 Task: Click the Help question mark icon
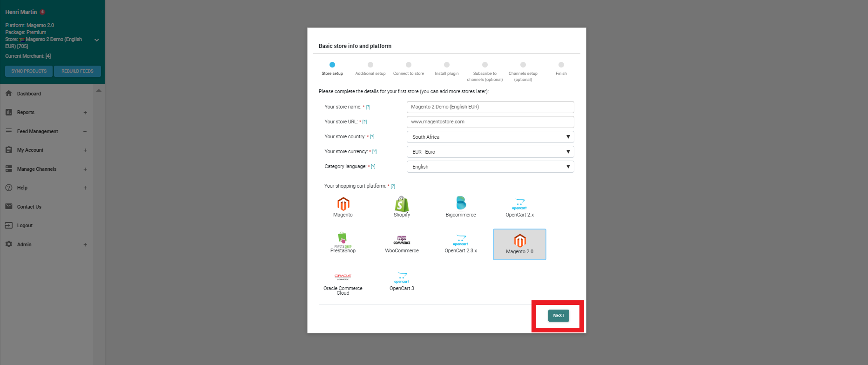[x=9, y=188]
